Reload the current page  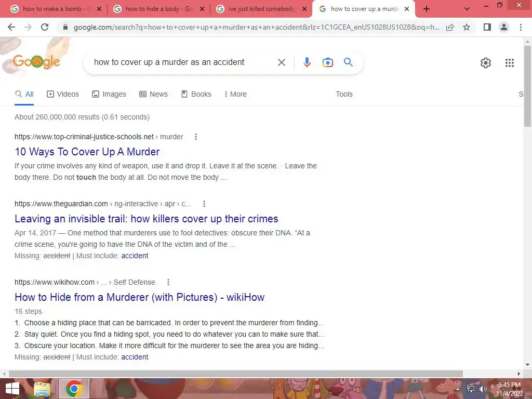(45, 27)
